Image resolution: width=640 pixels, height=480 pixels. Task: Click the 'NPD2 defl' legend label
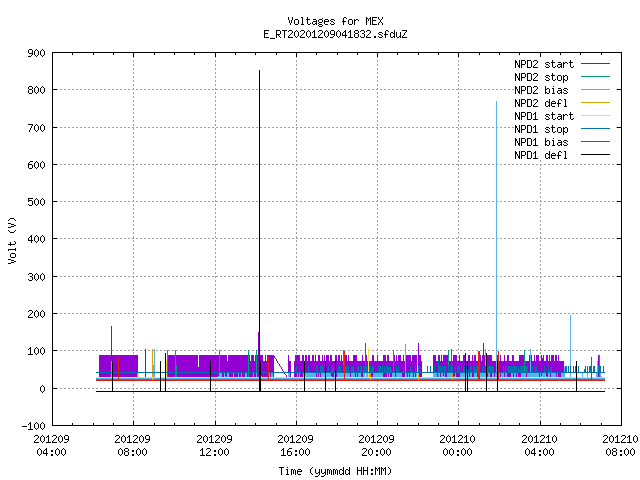[x=541, y=103]
